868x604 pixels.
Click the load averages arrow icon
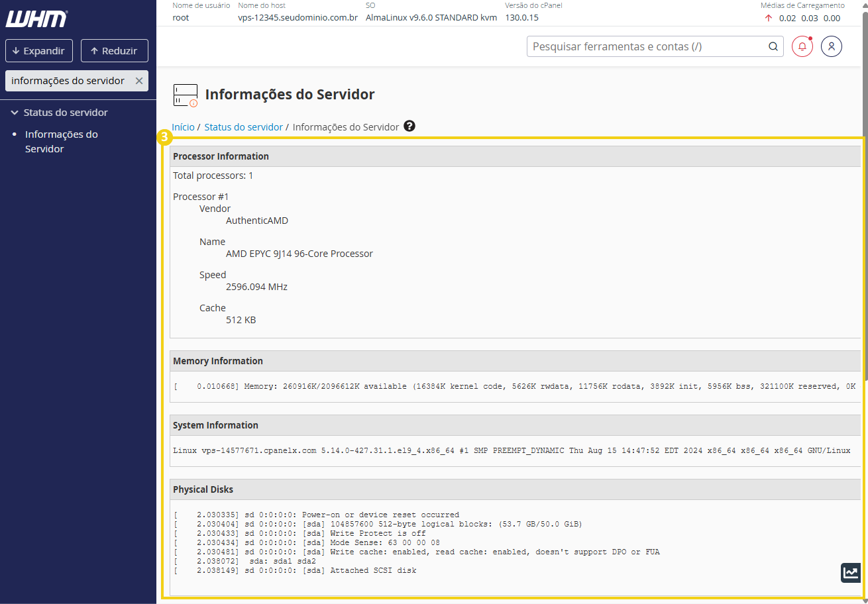point(767,18)
